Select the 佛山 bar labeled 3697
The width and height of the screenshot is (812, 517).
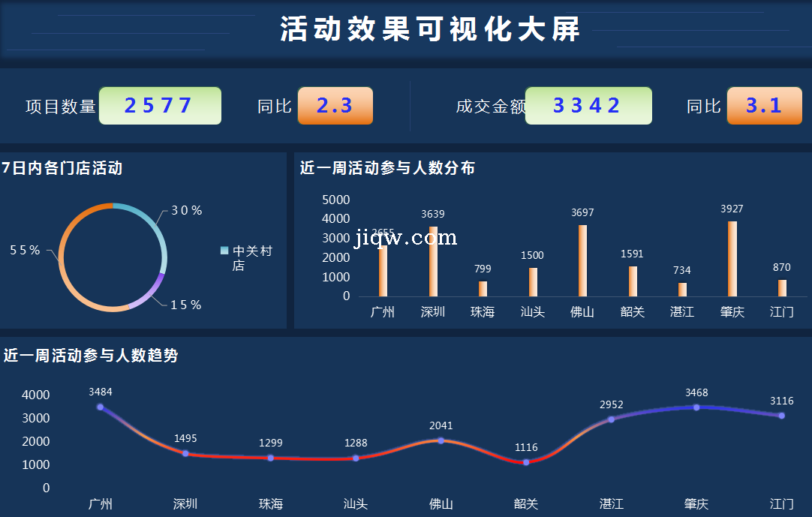coord(582,260)
